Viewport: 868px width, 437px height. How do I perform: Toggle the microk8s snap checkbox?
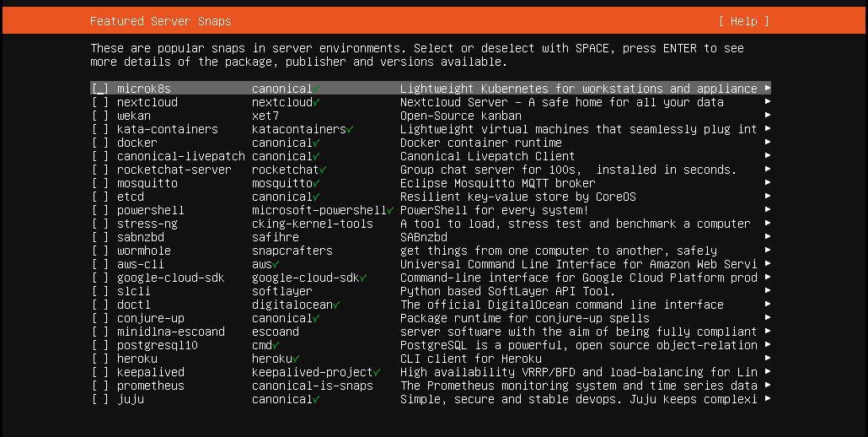coord(100,89)
